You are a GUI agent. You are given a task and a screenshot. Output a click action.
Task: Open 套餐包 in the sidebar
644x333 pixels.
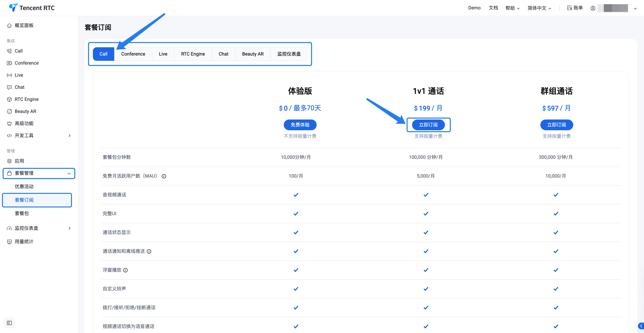[22, 213]
